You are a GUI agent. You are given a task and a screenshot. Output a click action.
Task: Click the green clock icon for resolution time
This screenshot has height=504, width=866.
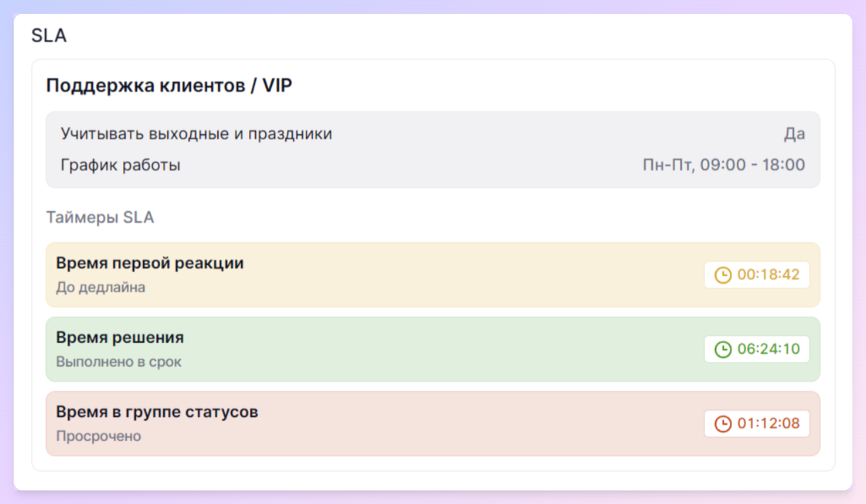(x=723, y=350)
